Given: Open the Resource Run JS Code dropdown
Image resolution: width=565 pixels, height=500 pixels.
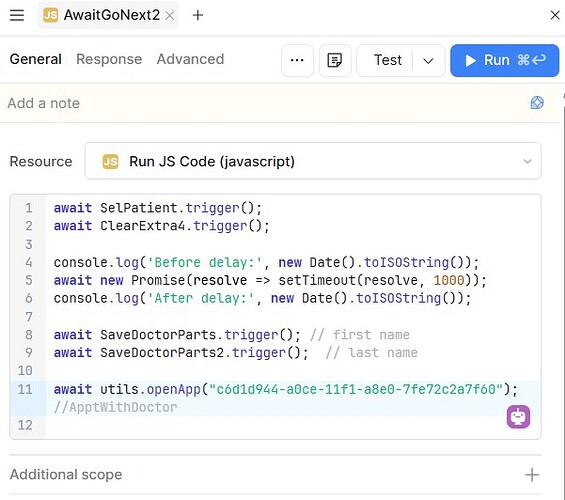Looking at the screenshot, I should tap(313, 161).
